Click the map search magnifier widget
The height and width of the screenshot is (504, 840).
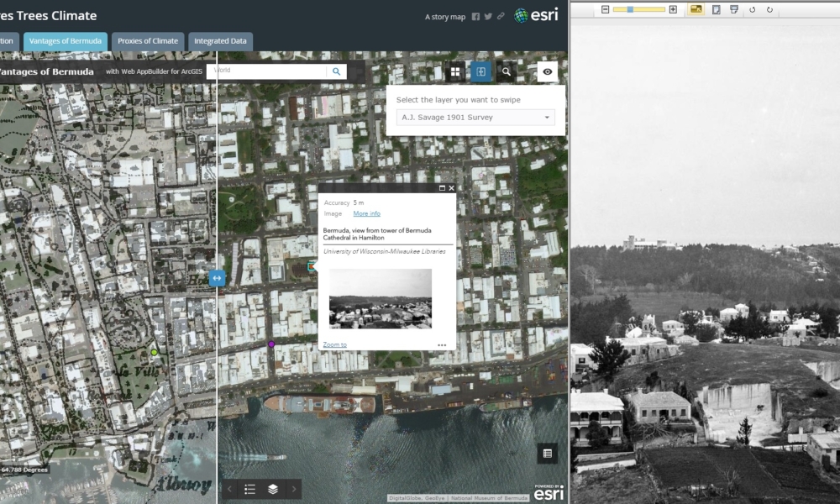point(507,72)
